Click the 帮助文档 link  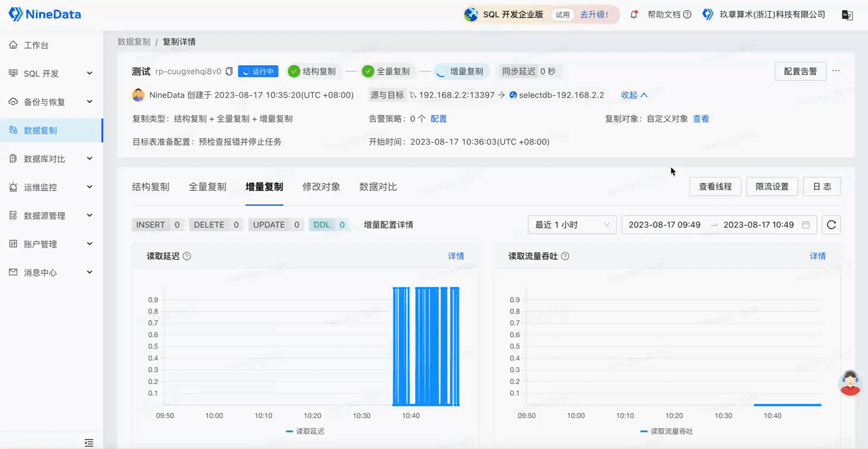664,14
